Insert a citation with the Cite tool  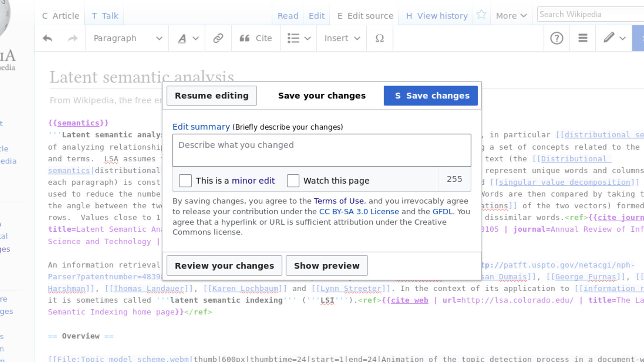[x=255, y=38]
